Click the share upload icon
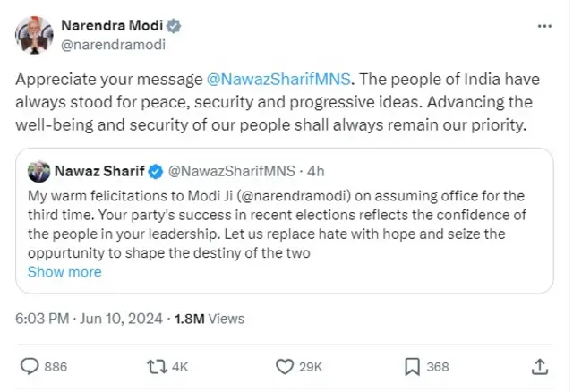573x392 pixels. 540,365
